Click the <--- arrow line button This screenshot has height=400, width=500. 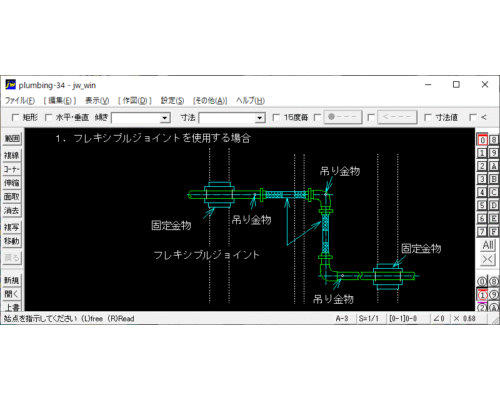point(397,117)
